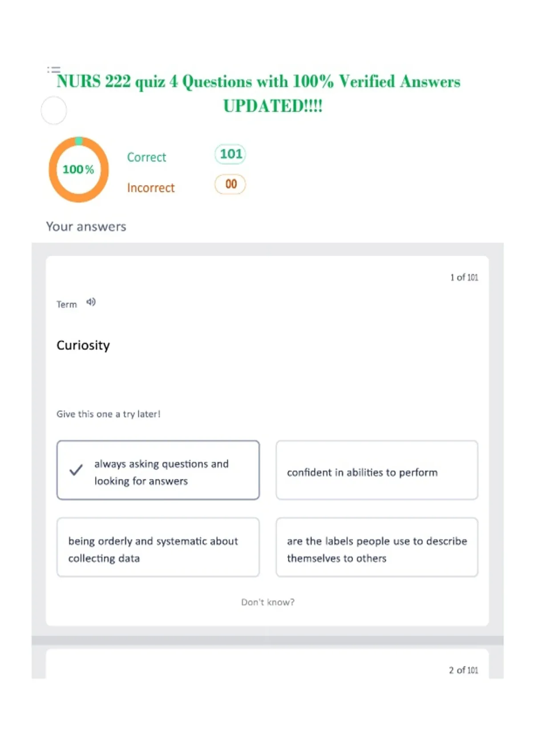Click the Incorrect label
Image resolution: width=534 pixels, height=756 pixels.
pos(151,188)
